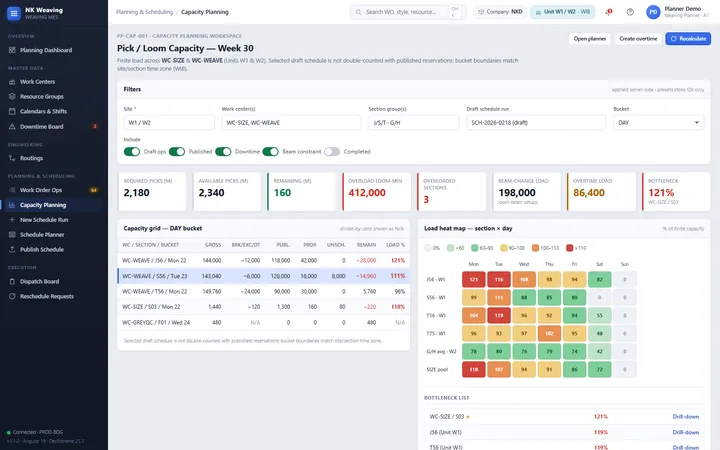Enable the Completed switch

click(332, 152)
